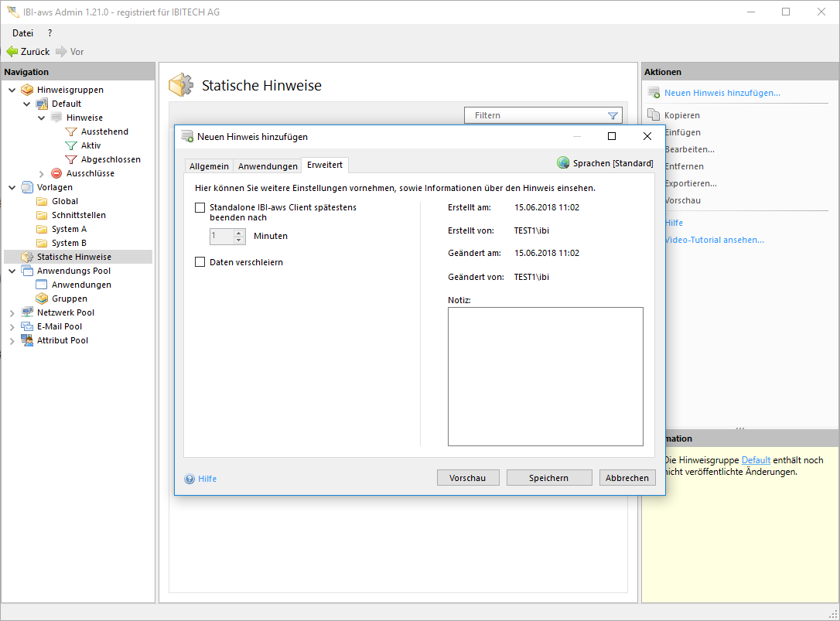Open the Anwendungen tab

(x=268, y=166)
